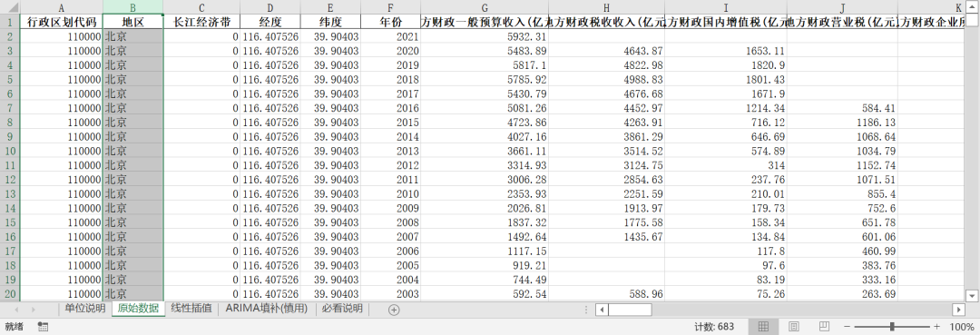Viewport: 980px width, 335px height.
Task: Click select-all corner of the grid
Action: click(10, 7)
